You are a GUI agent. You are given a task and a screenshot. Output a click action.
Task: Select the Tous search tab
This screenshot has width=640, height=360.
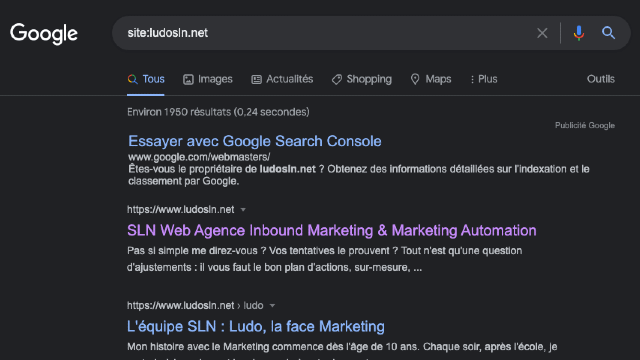[x=146, y=79]
